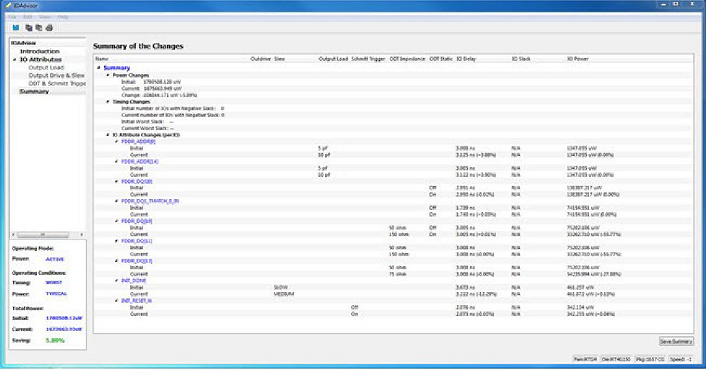This screenshot has width=706, height=370.
Task: Click the Save Summary button
Action: 676,342
